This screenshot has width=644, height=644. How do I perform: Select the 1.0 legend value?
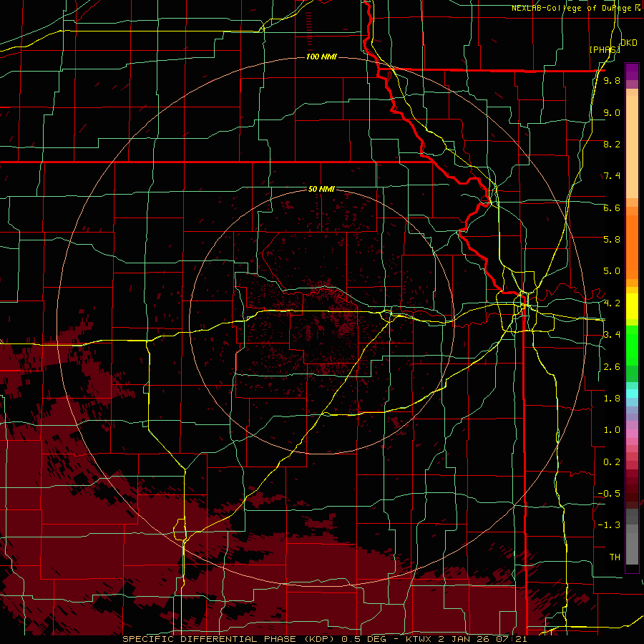point(612,430)
